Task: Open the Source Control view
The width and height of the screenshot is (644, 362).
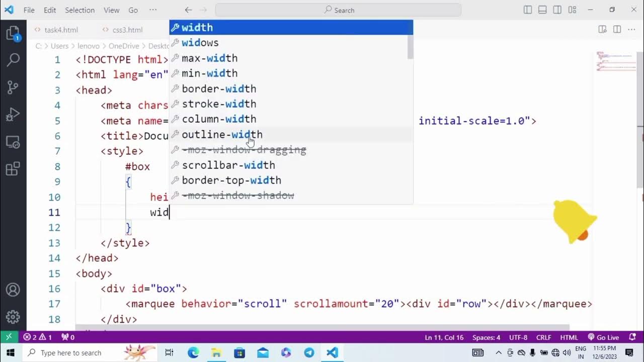Action: pyautogui.click(x=13, y=87)
